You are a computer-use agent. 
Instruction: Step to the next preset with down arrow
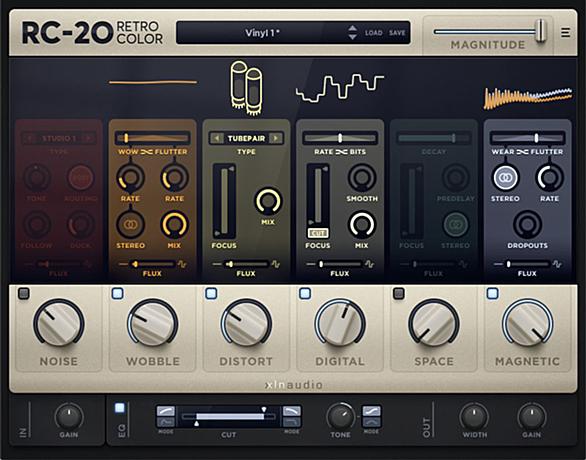[x=352, y=37]
